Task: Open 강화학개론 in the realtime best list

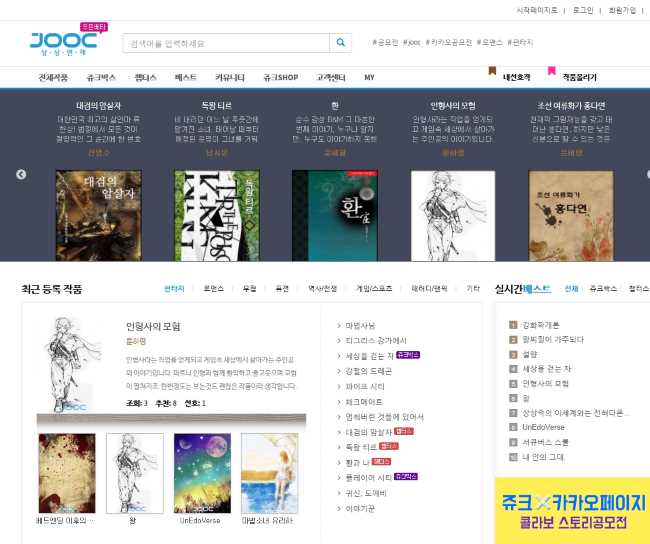Action: (541, 325)
